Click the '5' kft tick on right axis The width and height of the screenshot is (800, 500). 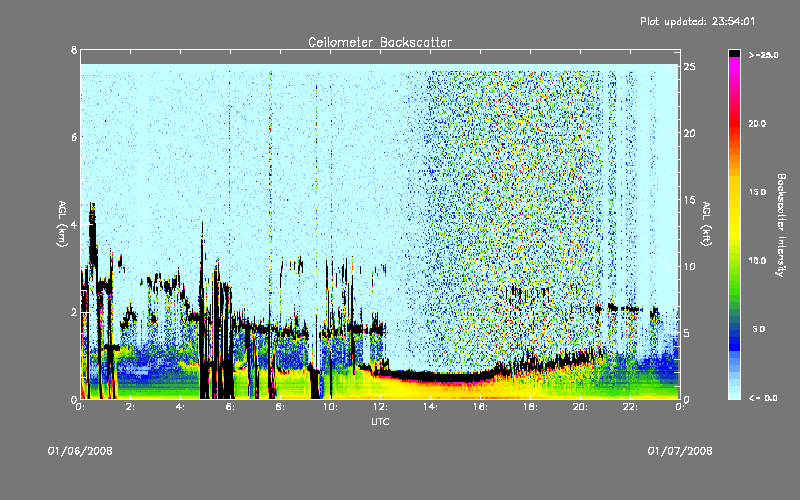[x=687, y=333]
